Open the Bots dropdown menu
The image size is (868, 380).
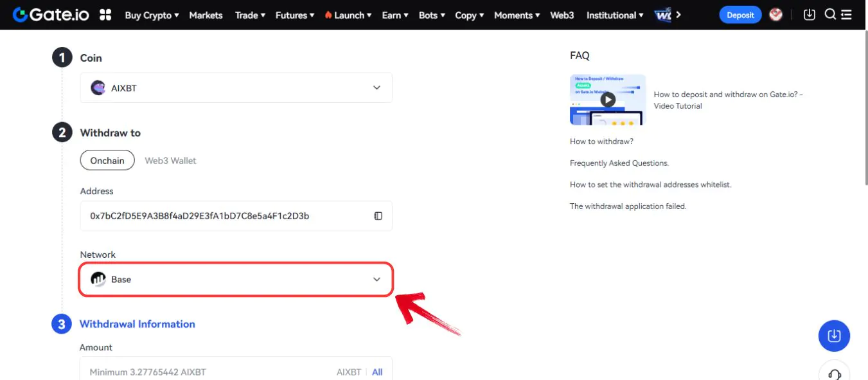pyautogui.click(x=432, y=15)
